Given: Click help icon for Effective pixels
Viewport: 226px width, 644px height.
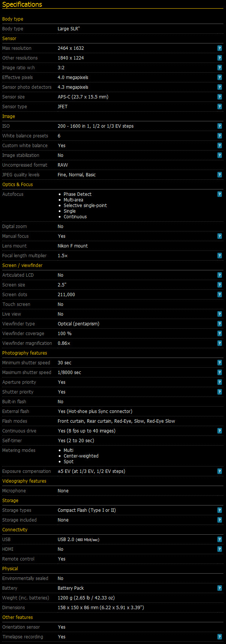Looking at the screenshot, I should click(x=220, y=78).
